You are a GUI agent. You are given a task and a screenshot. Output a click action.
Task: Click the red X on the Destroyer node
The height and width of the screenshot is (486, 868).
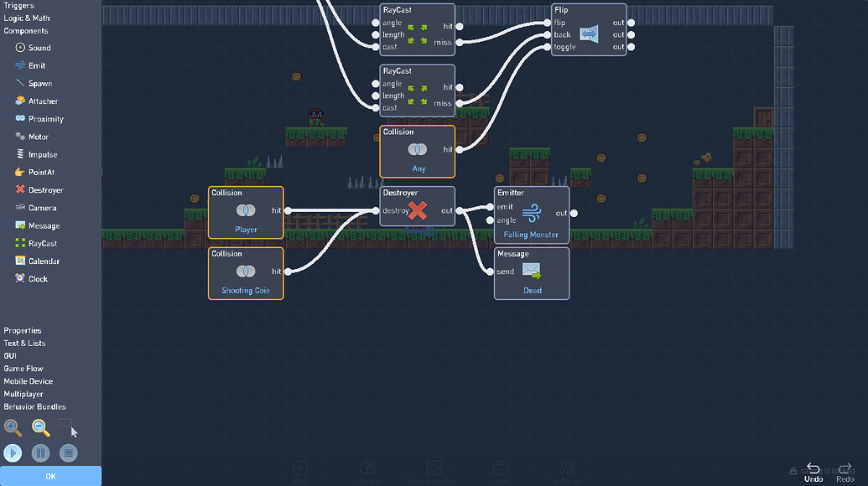(x=417, y=211)
